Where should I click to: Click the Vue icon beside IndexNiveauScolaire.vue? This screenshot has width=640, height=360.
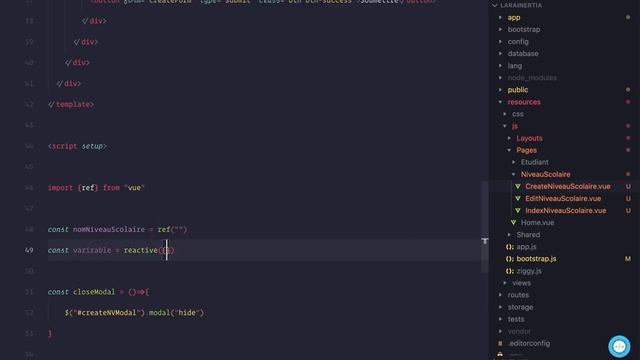pyautogui.click(x=518, y=211)
